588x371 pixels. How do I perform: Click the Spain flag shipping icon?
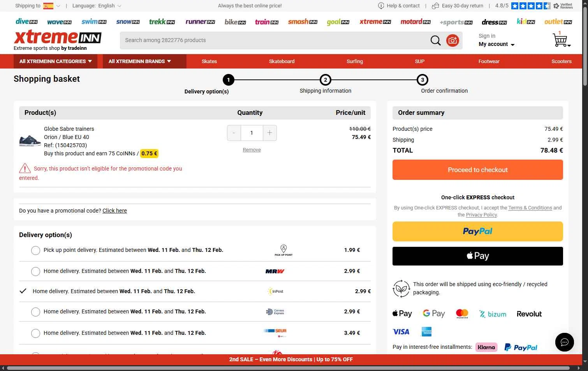[x=48, y=6]
